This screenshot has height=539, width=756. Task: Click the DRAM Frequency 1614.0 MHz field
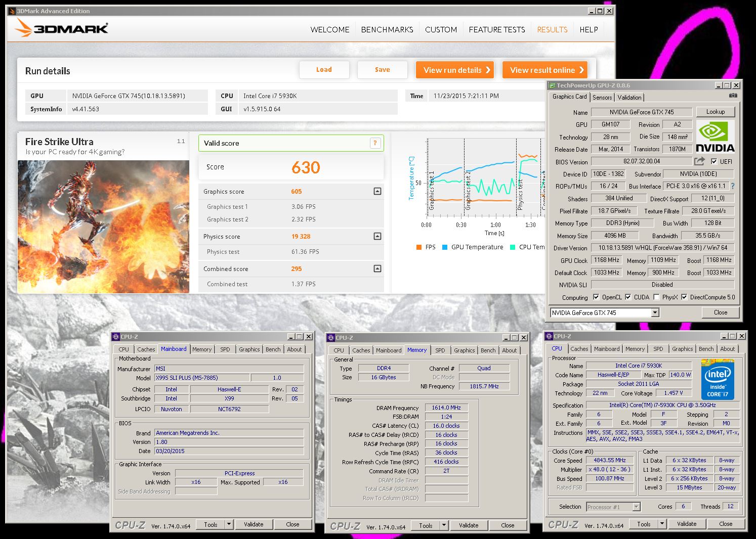pyautogui.click(x=446, y=408)
